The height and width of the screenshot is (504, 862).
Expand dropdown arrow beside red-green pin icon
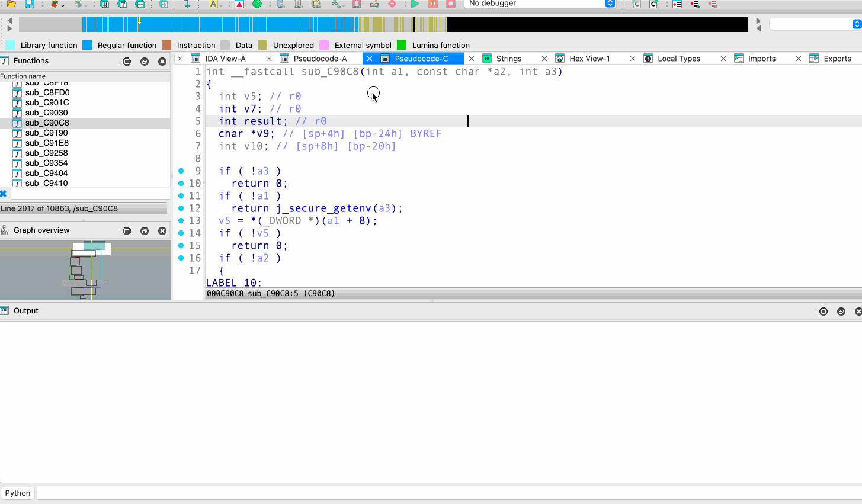[x=63, y=5]
